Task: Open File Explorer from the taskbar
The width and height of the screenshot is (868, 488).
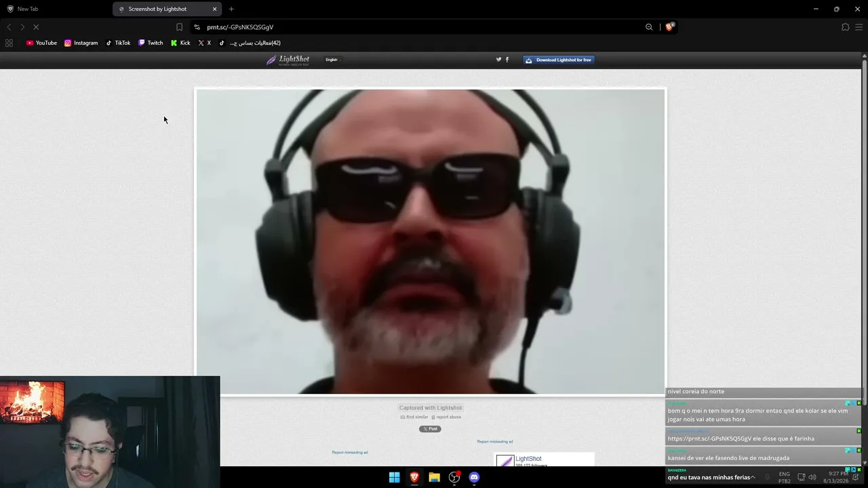Action: tap(434, 477)
